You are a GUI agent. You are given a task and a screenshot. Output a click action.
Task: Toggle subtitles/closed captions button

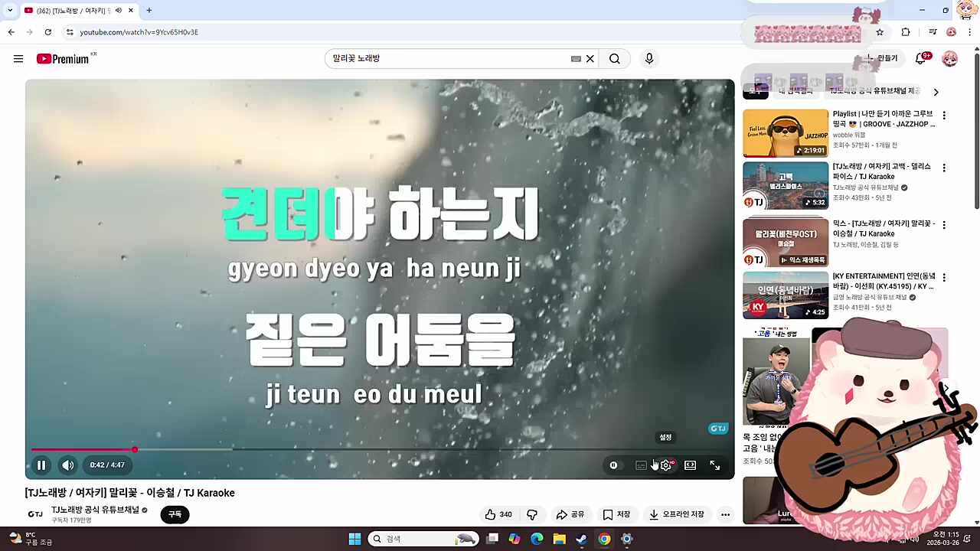641,465
